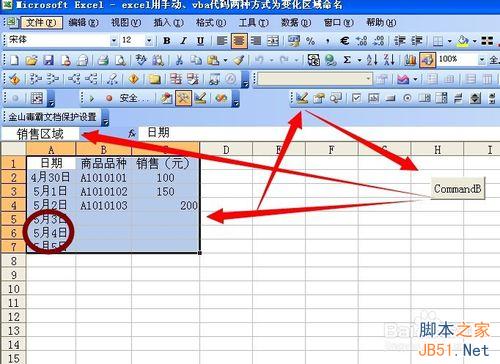Open the 插入 menu
Image resolution: width=500 pixels, height=364 pixels.
(x=169, y=23)
